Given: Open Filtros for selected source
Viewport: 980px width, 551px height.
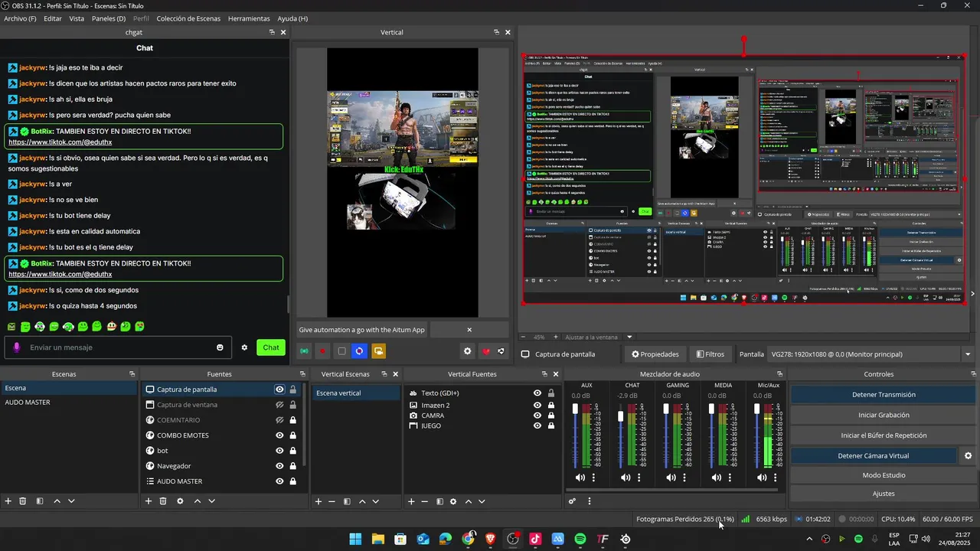Looking at the screenshot, I should (x=710, y=354).
